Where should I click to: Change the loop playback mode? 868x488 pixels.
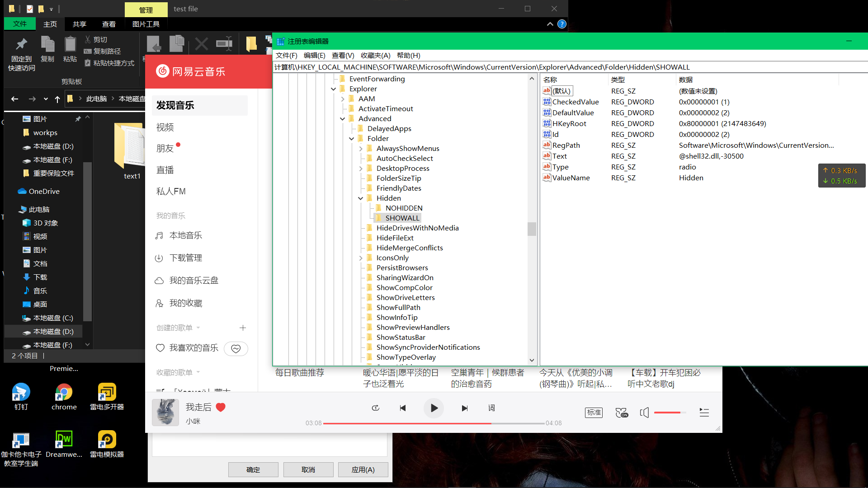pos(375,408)
